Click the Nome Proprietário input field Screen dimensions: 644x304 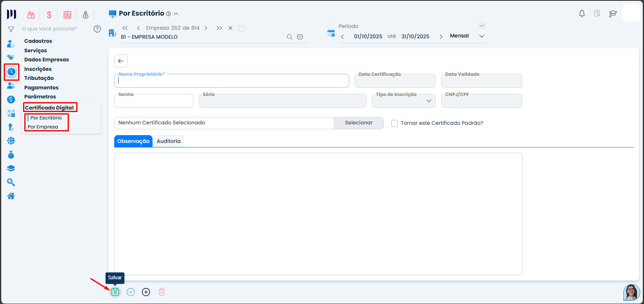(232, 81)
